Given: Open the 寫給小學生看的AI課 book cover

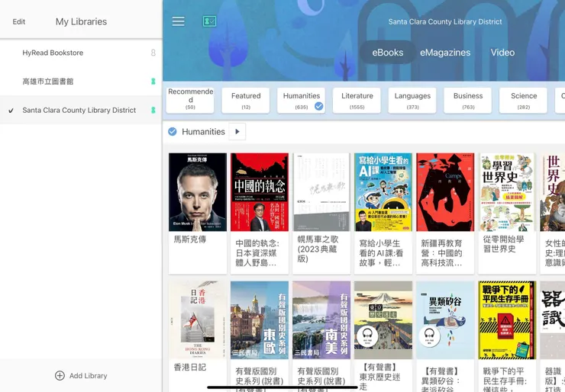Looking at the screenshot, I should coord(383,192).
